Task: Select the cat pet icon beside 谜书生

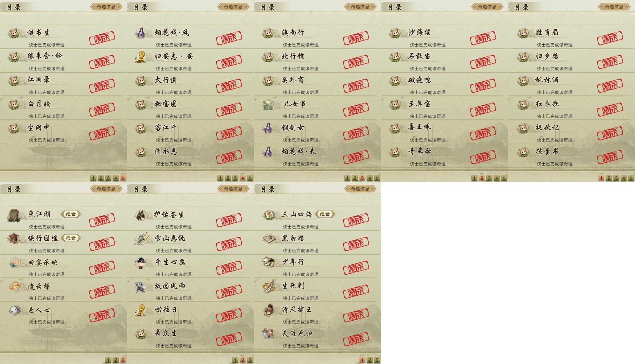Action: (x=14, y=33)
